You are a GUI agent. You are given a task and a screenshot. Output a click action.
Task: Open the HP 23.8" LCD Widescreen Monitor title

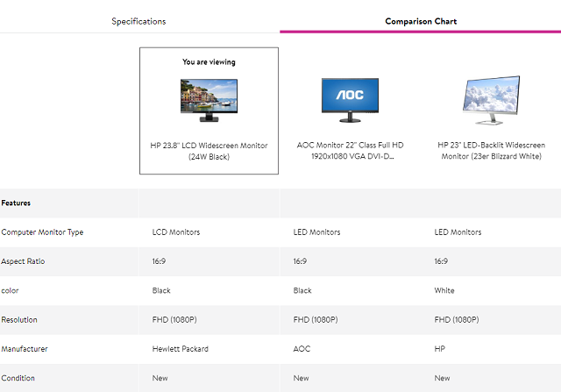point(209,151)
